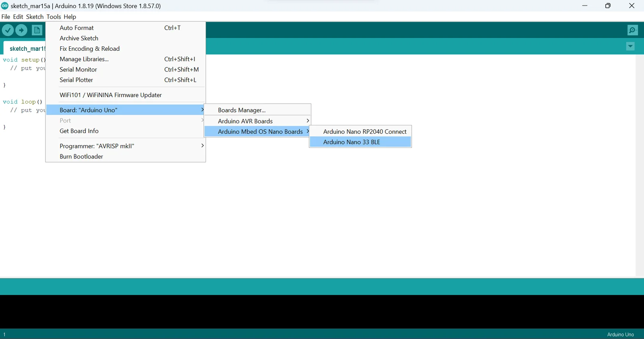Open the Edit menu
644x339 pixels.
coord(18,17)
